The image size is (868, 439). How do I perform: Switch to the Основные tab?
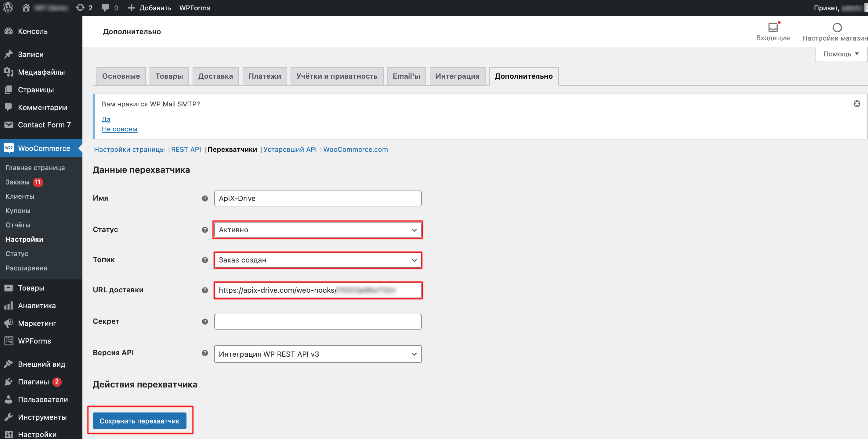[x=121, y=76]
